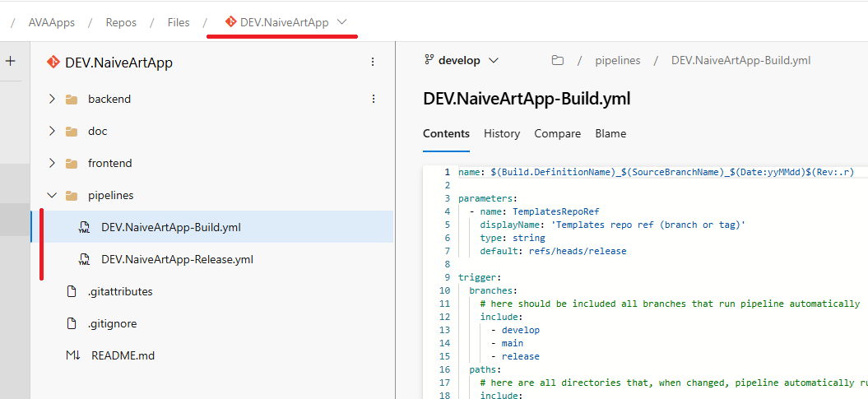868x399 pixels.
Task: Switch to the Contents tab
Action: click(446, 133)
